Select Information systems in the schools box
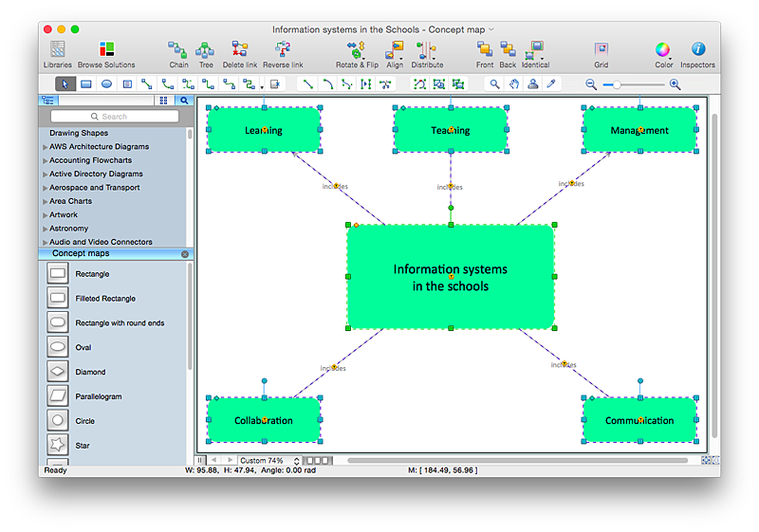The image size is (759, 532). click(x=452, y=277)
